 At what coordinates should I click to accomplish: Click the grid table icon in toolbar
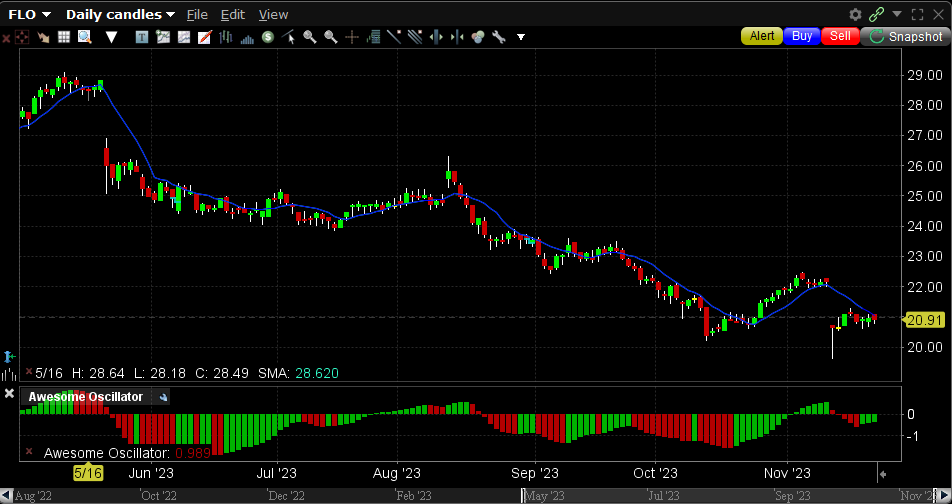[64, 37]
